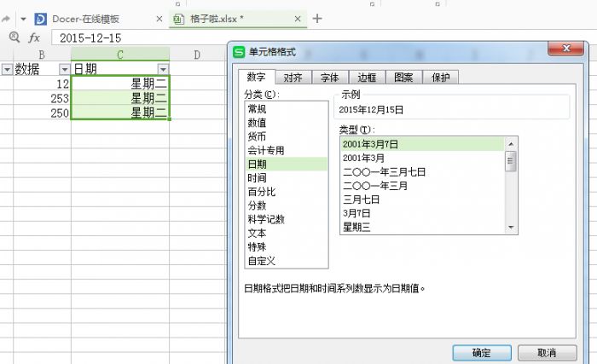The image size is (597, 364).
Task: Open the filter dropdown left of 数据
Action: click(x=7, y=69)
